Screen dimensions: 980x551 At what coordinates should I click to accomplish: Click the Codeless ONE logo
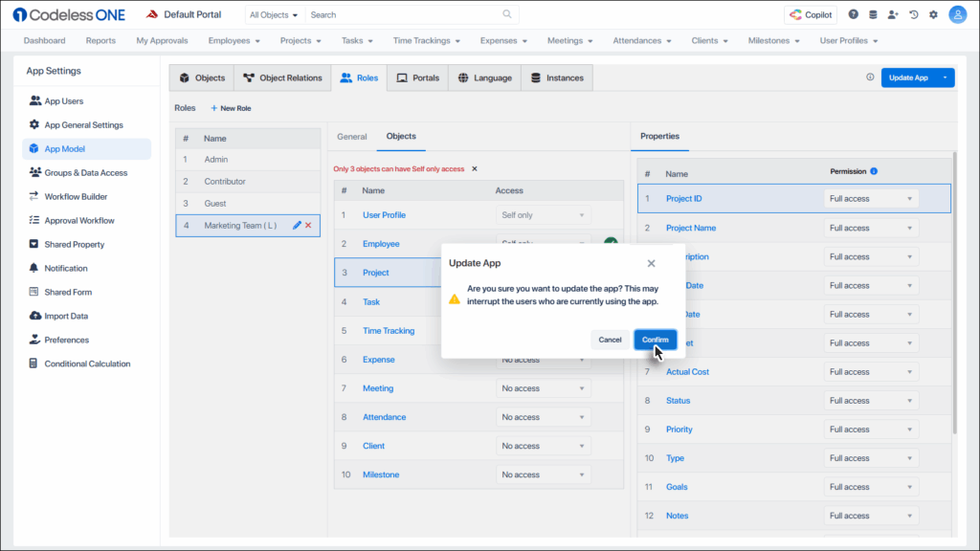[69, 14]
